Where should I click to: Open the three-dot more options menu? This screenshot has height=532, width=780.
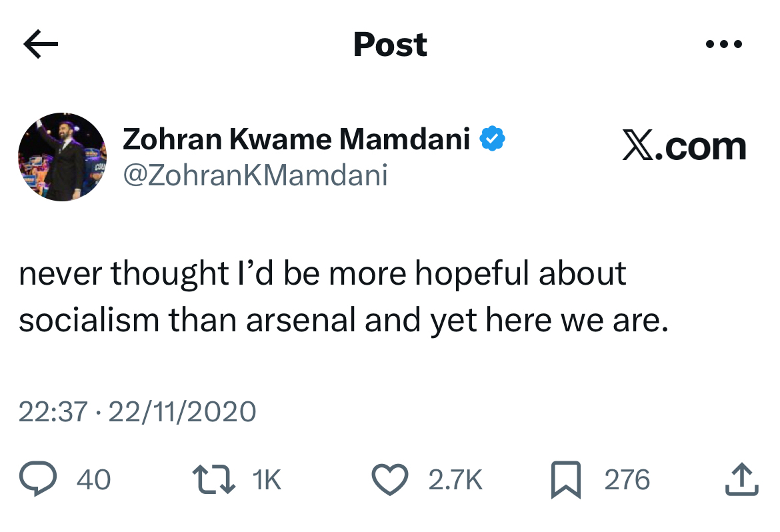(x=723, y=45)
